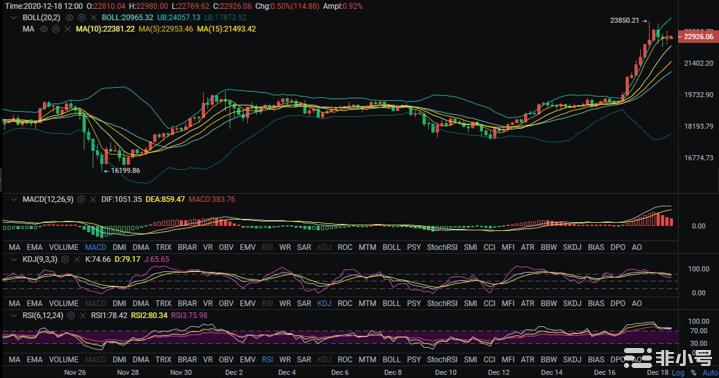Screen dimensions: 719x378
Task: Select DMI tab in bar under MACD chart
Action: coord(119,247)
